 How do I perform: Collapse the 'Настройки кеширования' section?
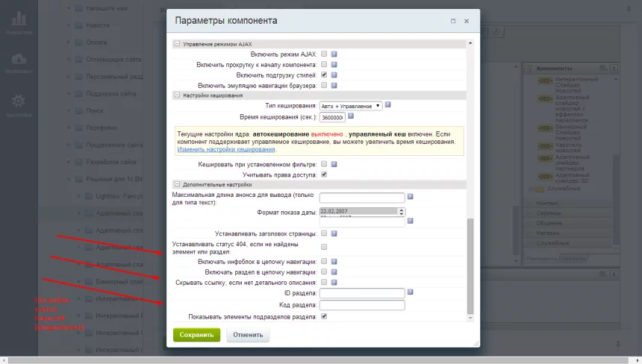177,95
